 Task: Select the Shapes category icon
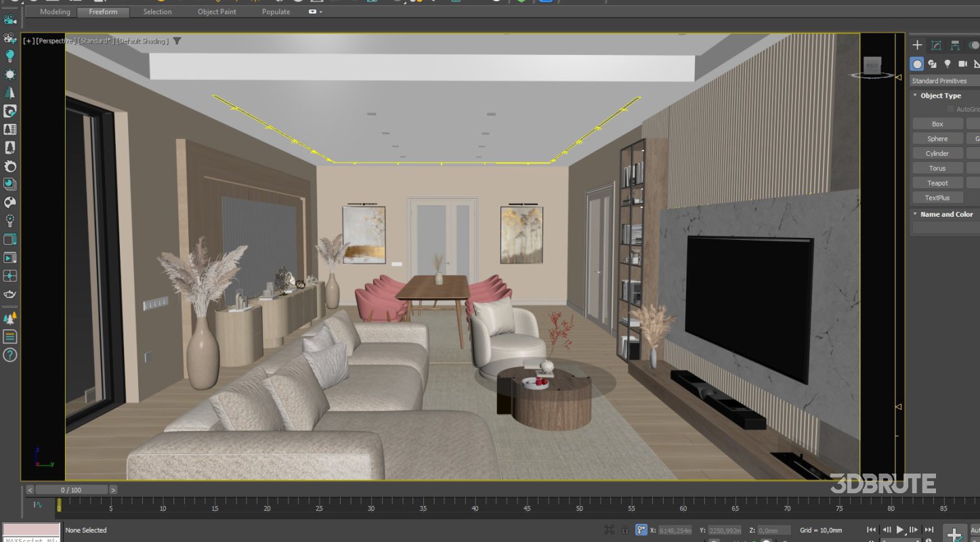932,64
